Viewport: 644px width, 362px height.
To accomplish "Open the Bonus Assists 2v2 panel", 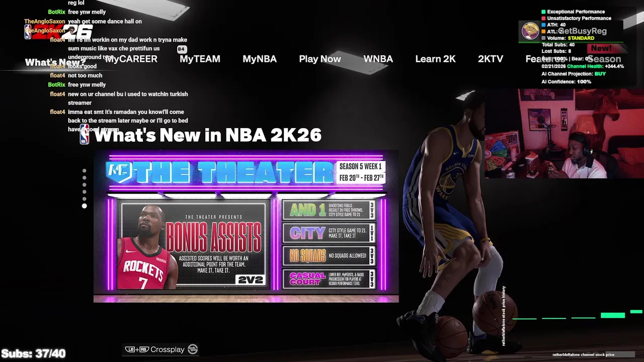I will click(193, 245).
